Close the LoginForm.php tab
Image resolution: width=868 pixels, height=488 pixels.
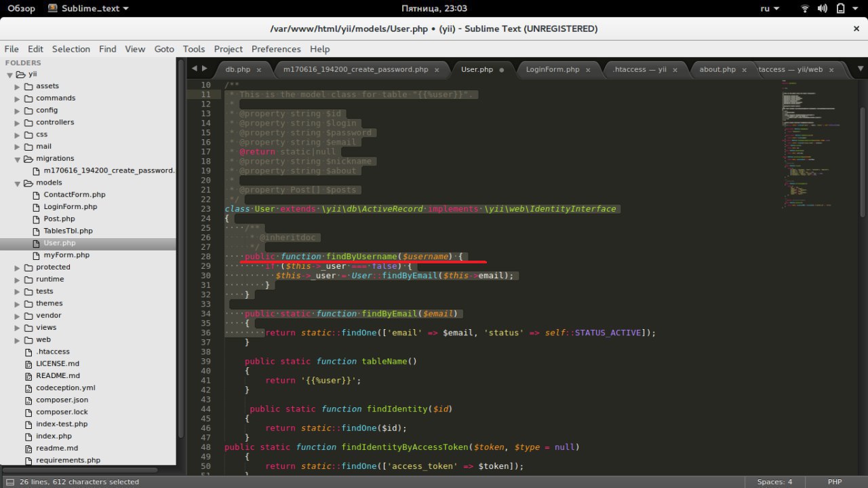point(588,70)
